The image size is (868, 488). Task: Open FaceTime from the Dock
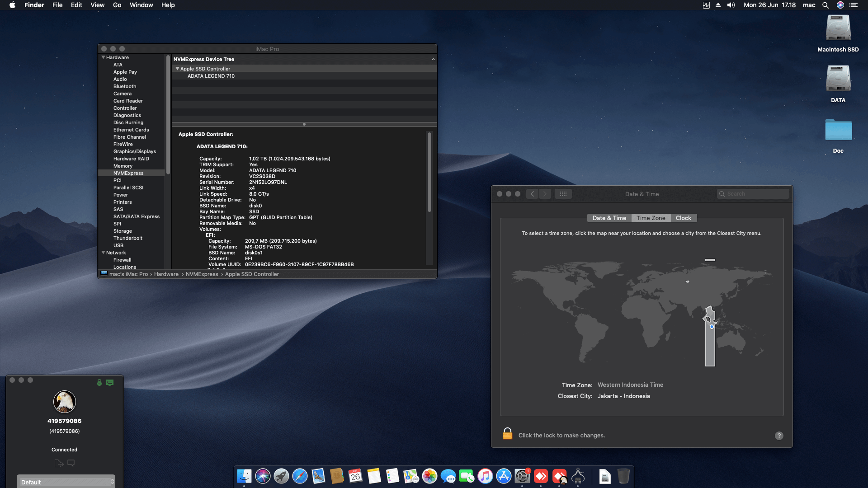(467, 476)
